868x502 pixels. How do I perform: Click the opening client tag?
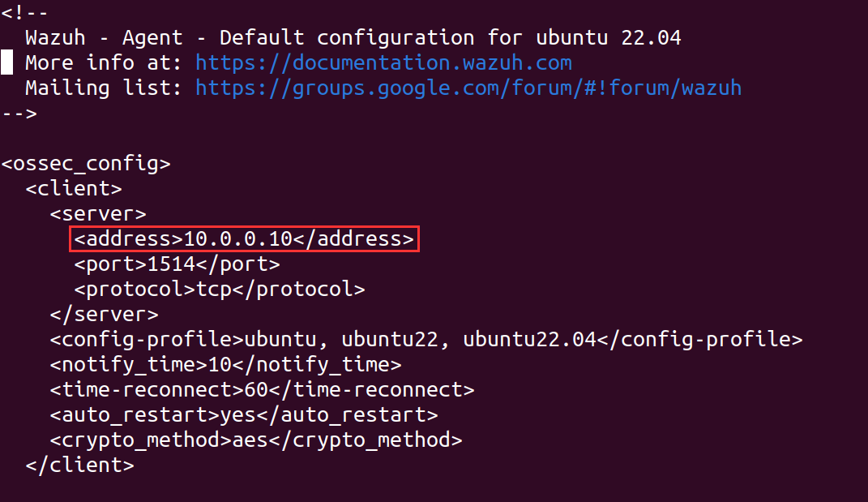(74, 188)
